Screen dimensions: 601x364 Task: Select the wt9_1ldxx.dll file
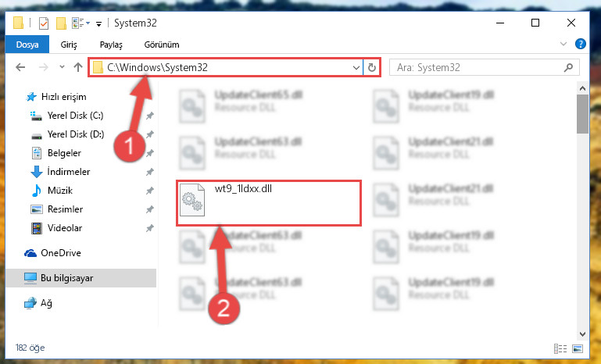point(268,203)
